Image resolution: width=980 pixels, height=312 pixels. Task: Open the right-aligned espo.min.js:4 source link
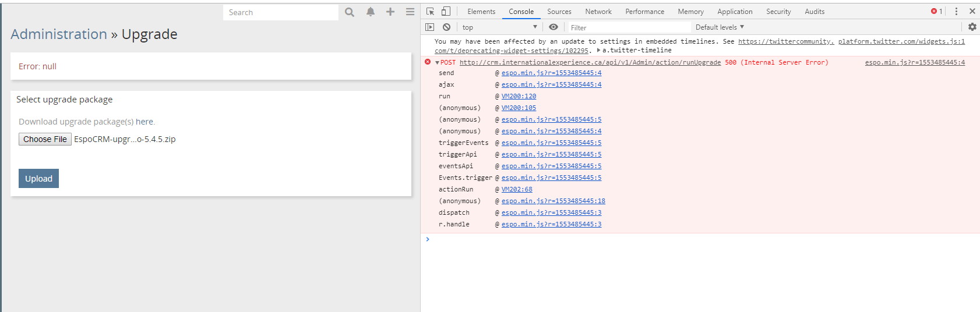pyautogui.click(x=915, y=62)
